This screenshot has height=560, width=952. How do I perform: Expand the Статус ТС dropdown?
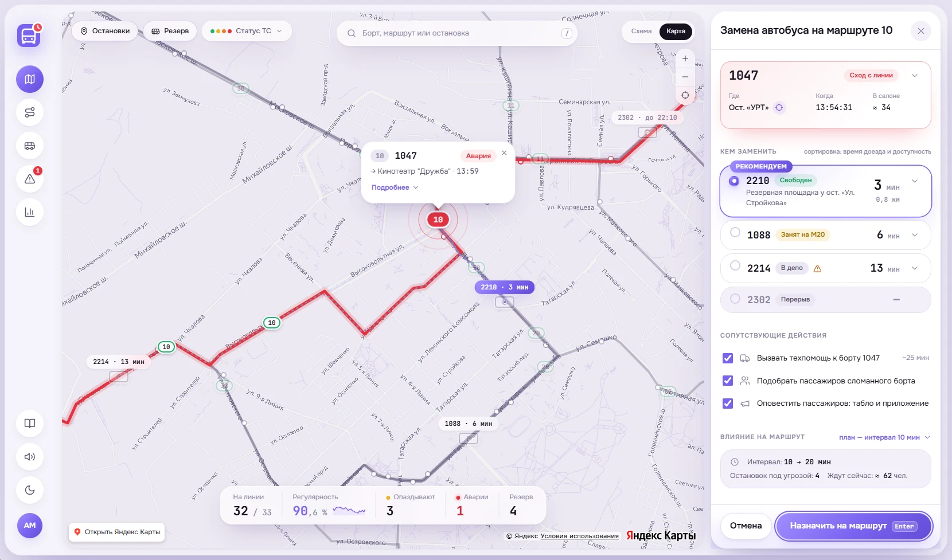[247, 31]
